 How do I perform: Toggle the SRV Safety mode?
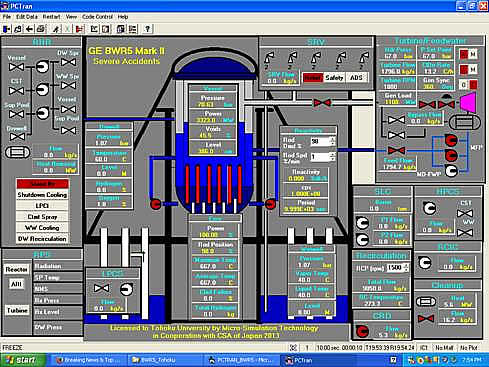point(334,78)
